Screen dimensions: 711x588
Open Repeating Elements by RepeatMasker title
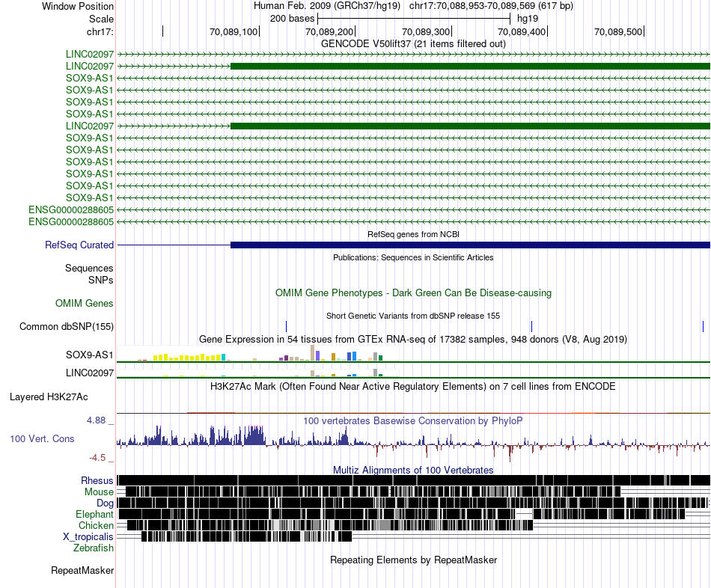(x=413, y=560)
